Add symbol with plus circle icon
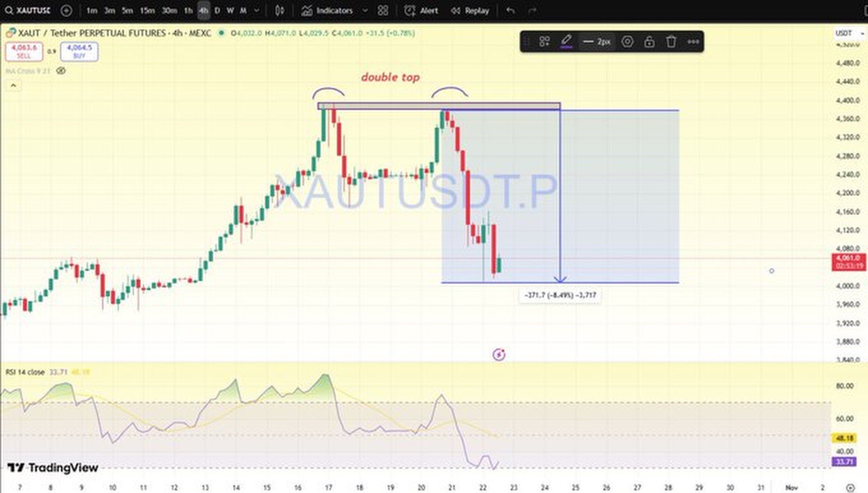Screen dimensions: 868x493 pyautogui.click(x=66, y=10)
